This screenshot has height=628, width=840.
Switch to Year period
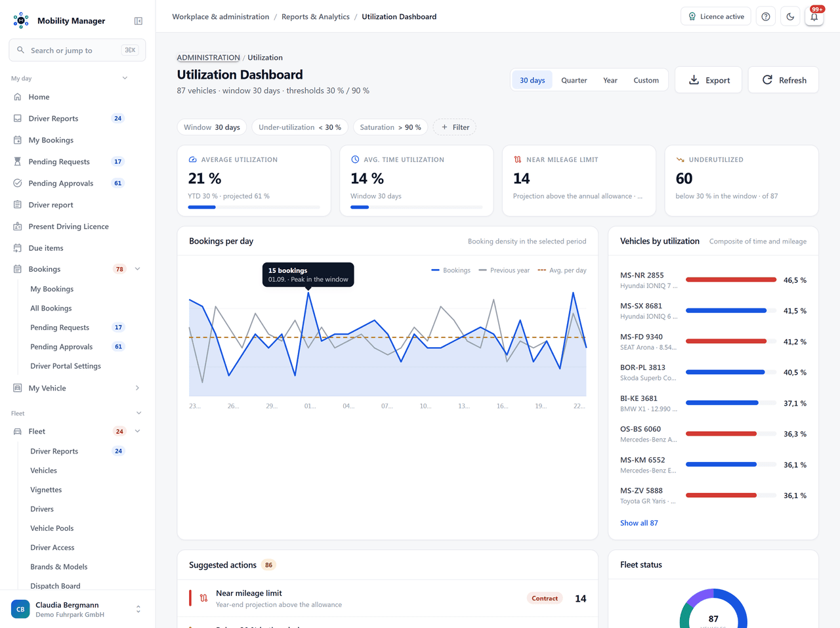[610, 81]
